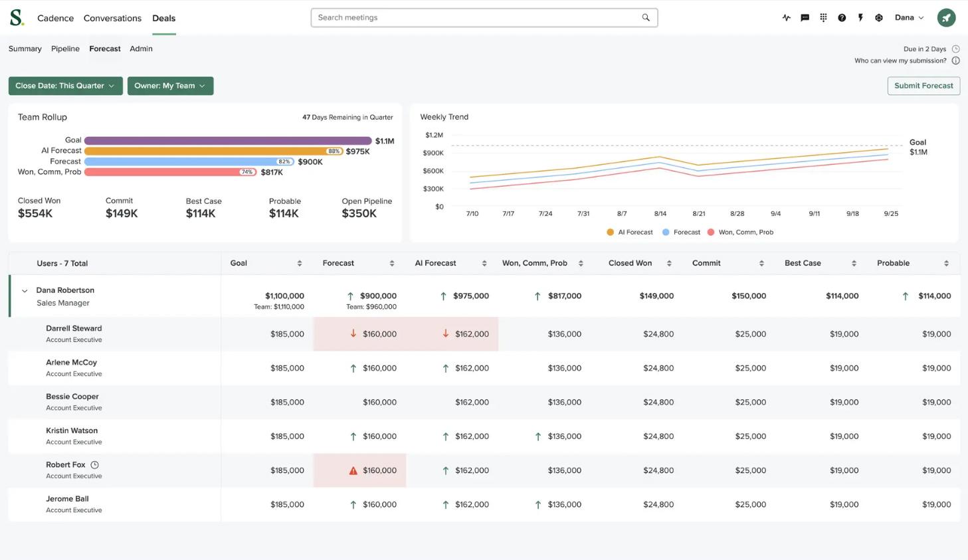The image size is (968, 560).
Task: Open Owner: My Team dropdown
Action: pos(170,86)
